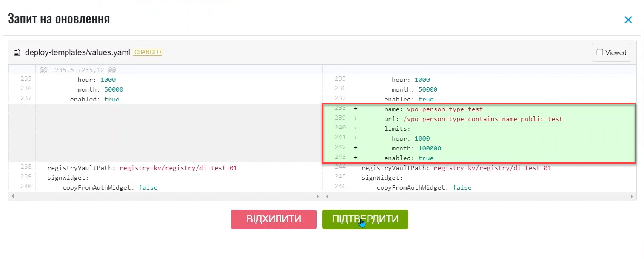The width and height of the screenshot is (644, 259).
Task: Click the left pane scroll-right arrow
Action: pos(318,196)
